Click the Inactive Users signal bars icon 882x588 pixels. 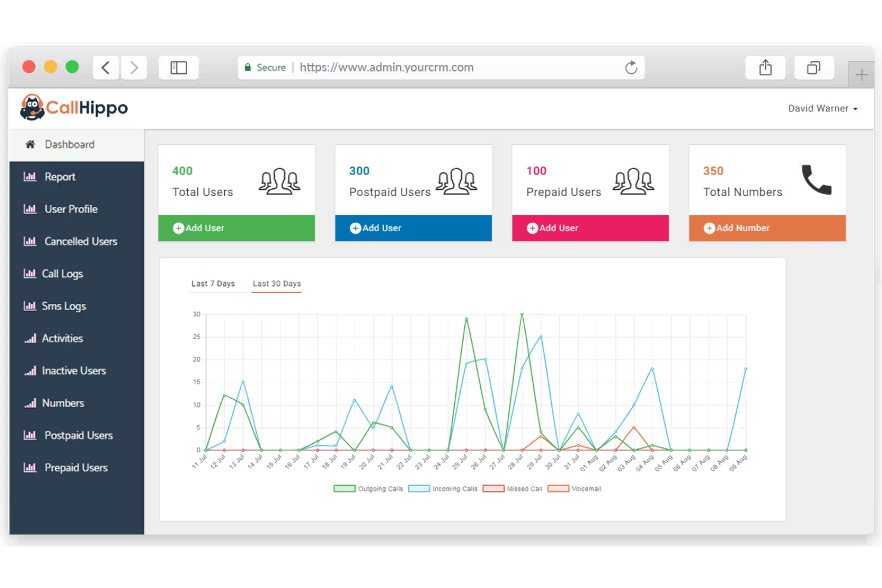click(x=30, y=371)
